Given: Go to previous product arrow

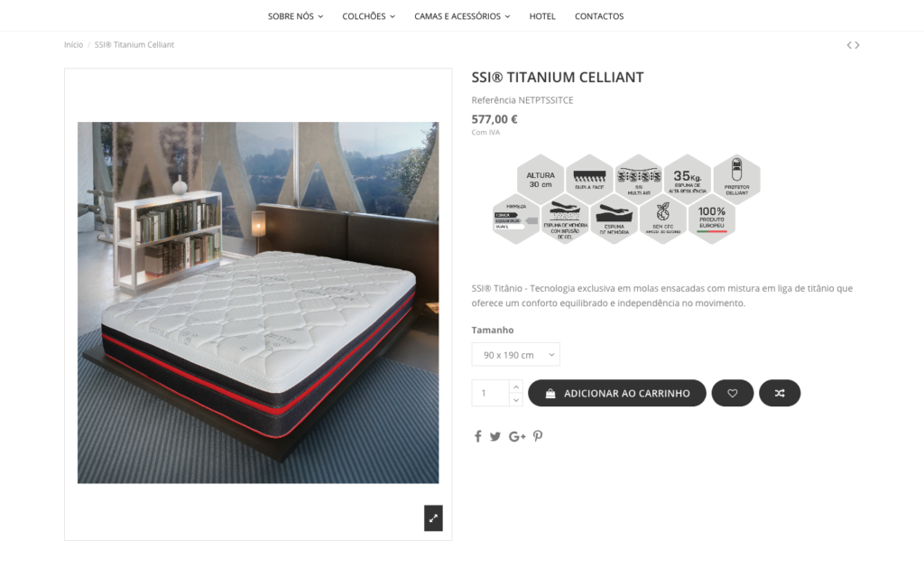Looking at the screenshot, I should pos(850,45).
